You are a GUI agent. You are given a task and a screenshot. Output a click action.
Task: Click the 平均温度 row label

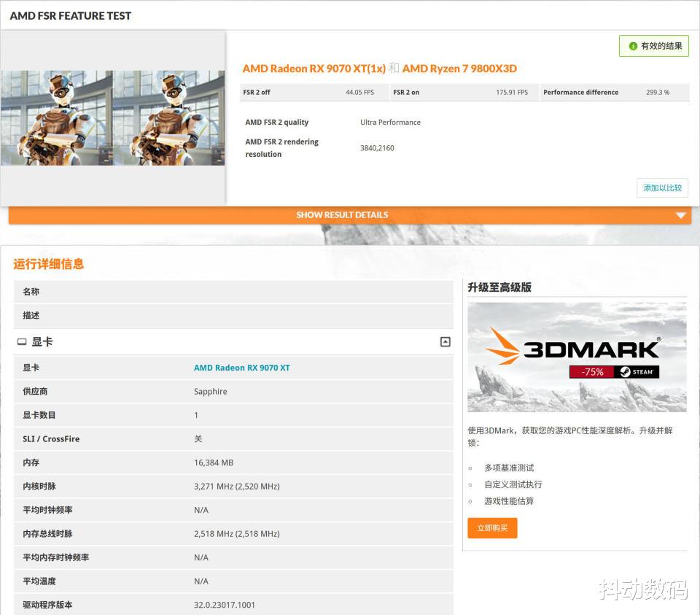pyautogui.click(x=39, y=581)
